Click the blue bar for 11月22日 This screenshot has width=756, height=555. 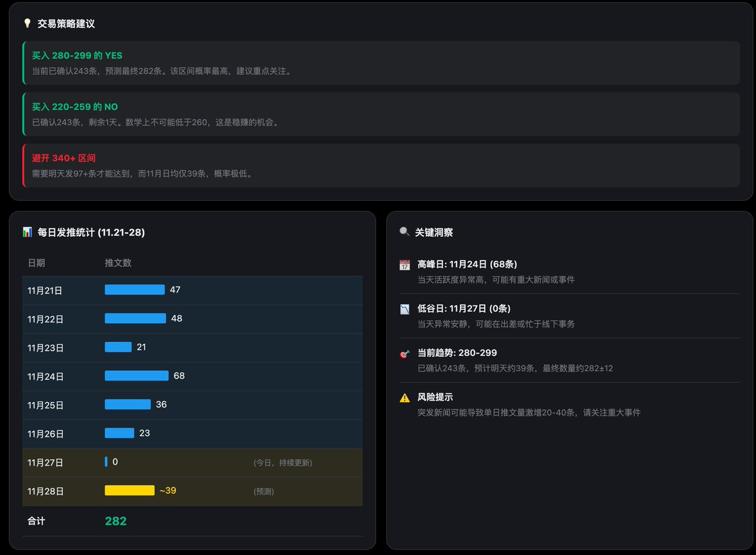(135, 318)
